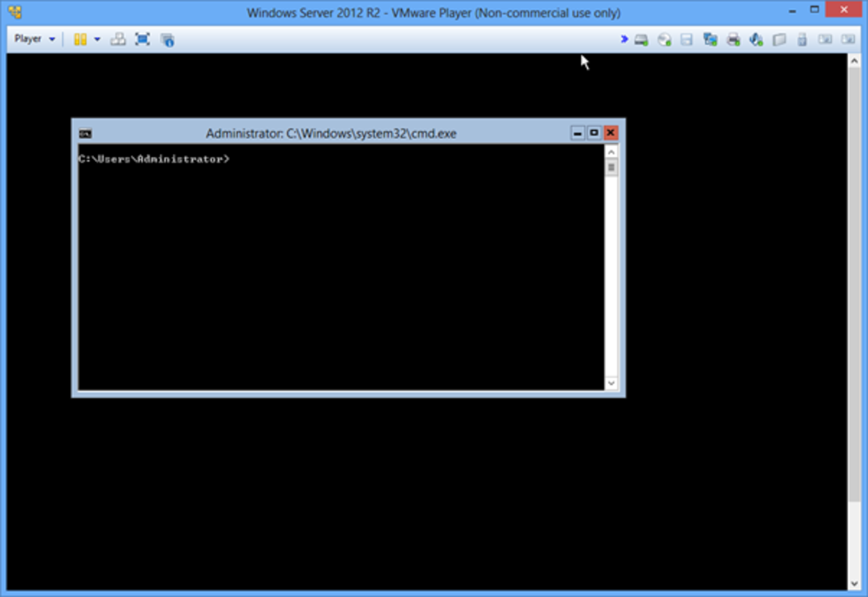This screenshot has width=868, height=597.
Task: Click the USB device status icon
Action: point(801,40)
